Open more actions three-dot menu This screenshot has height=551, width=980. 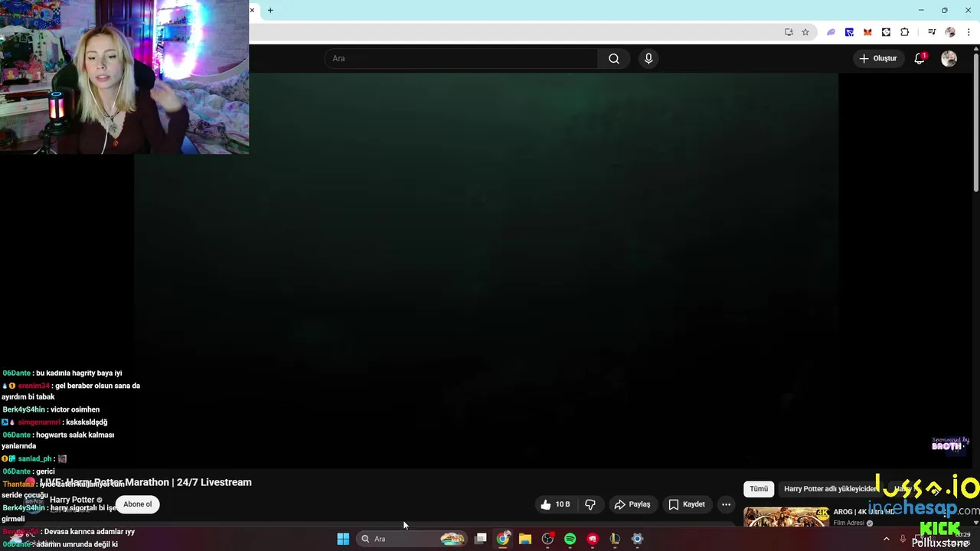coord(726,504)
